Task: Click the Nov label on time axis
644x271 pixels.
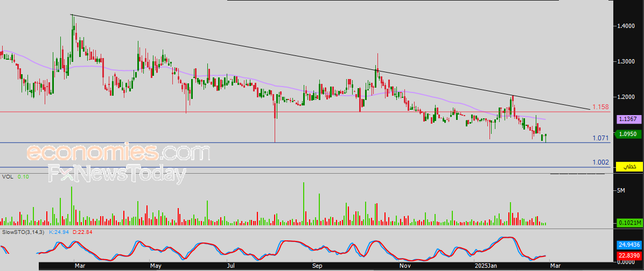Action: pyautogui.click(x=405, y=266)
